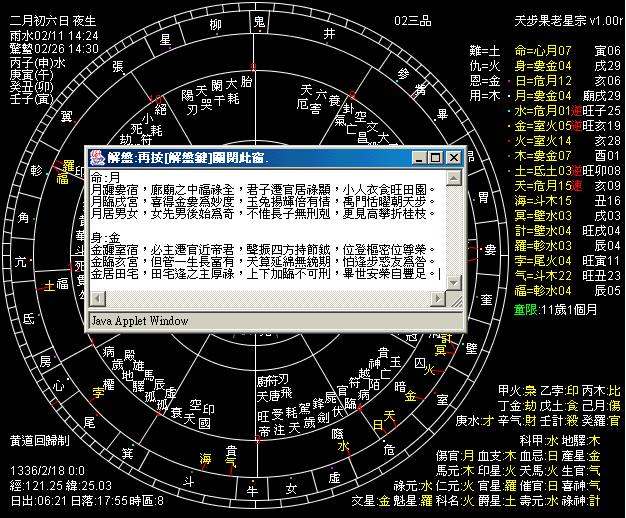Image resolution: width=626 pixels, height=518 pixels.
Task: Click the orange 土 Saturn marker on the left
Action: (50, 286)
